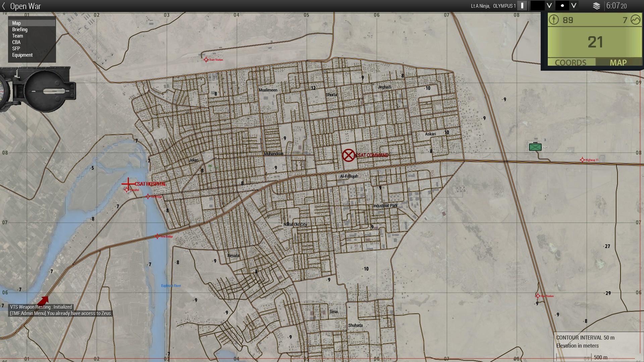Image resolution: width=644 pixels, height=362 pixels.
Task: Click the Muhandisin district label
Action: pos(274,154)
